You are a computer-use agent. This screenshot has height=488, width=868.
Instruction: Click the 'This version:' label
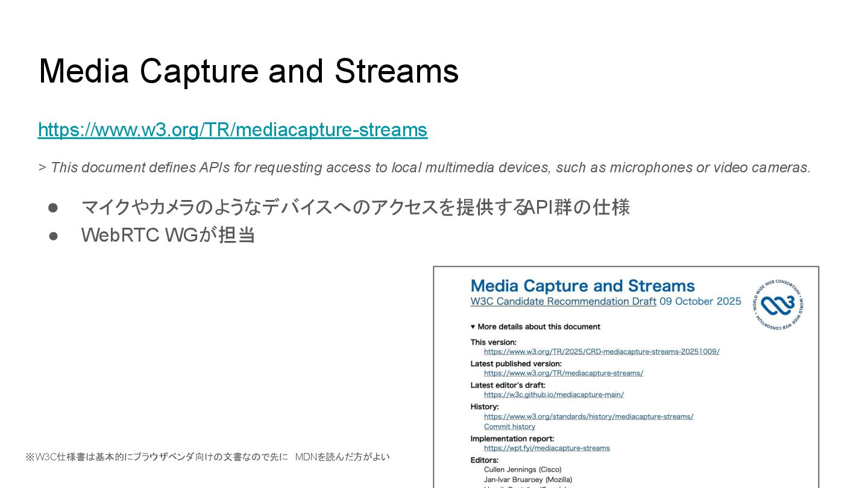(x=494, y=342)
